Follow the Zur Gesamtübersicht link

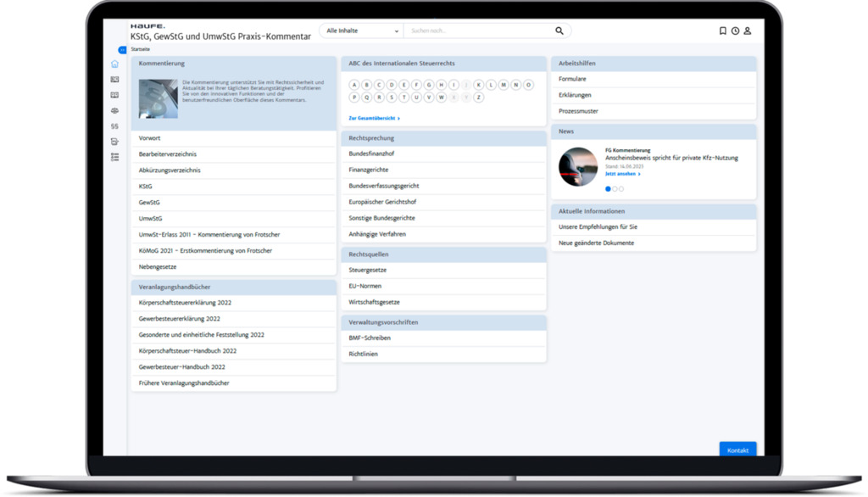(x=374, y=119)
